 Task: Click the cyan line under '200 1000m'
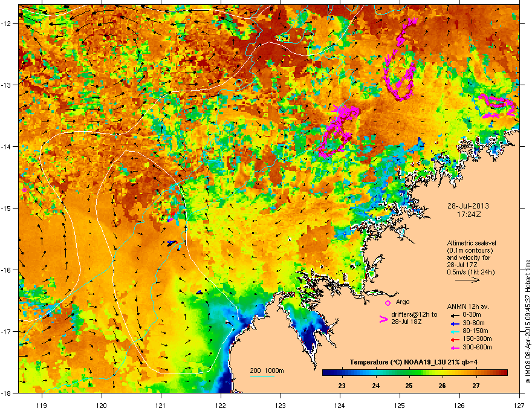tap(262, 376)
